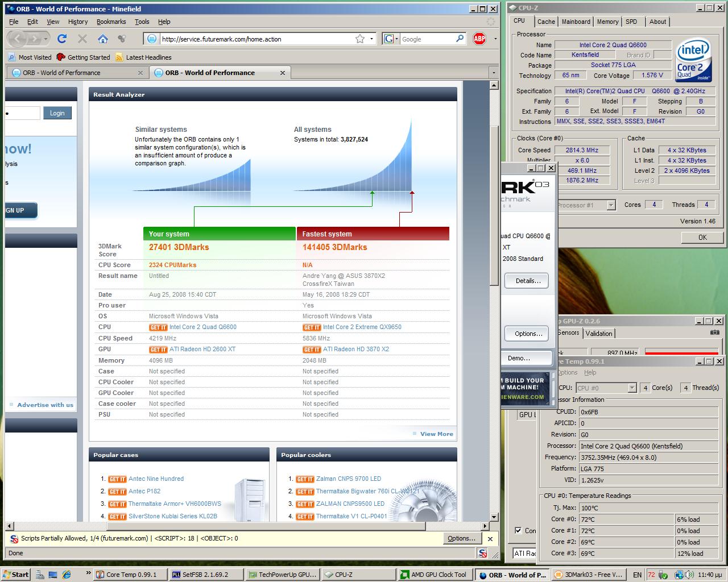Open the Google search engine selector

click(x=390, y=39)
